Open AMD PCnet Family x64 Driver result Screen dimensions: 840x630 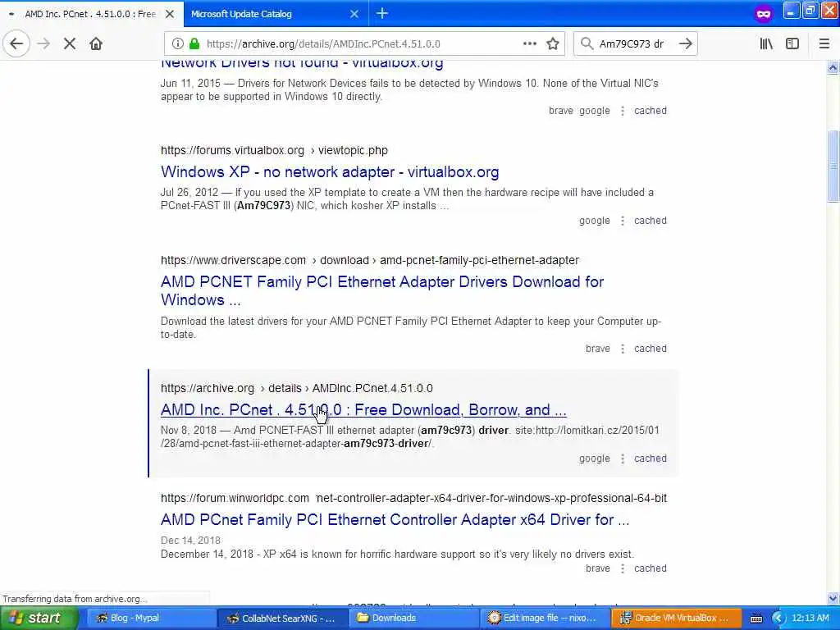(395, 519)
